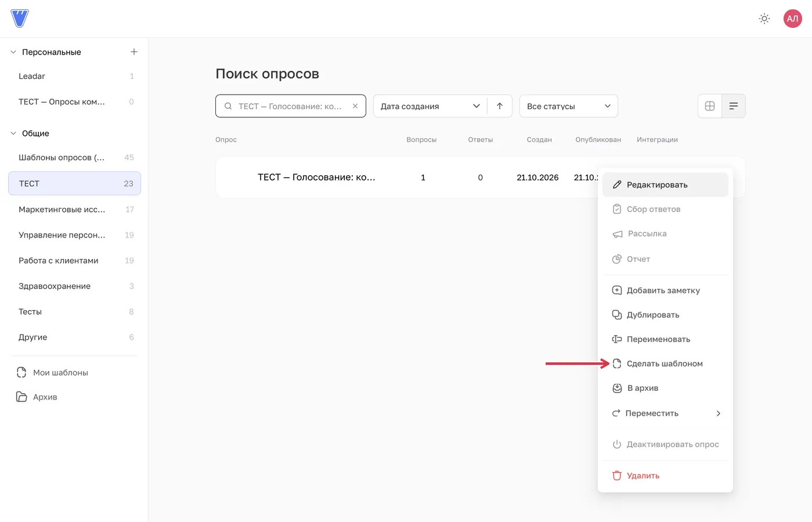Toggle sort direction arrow
The width and height of the screenshot is (812, 522).
tap(500, 106)
